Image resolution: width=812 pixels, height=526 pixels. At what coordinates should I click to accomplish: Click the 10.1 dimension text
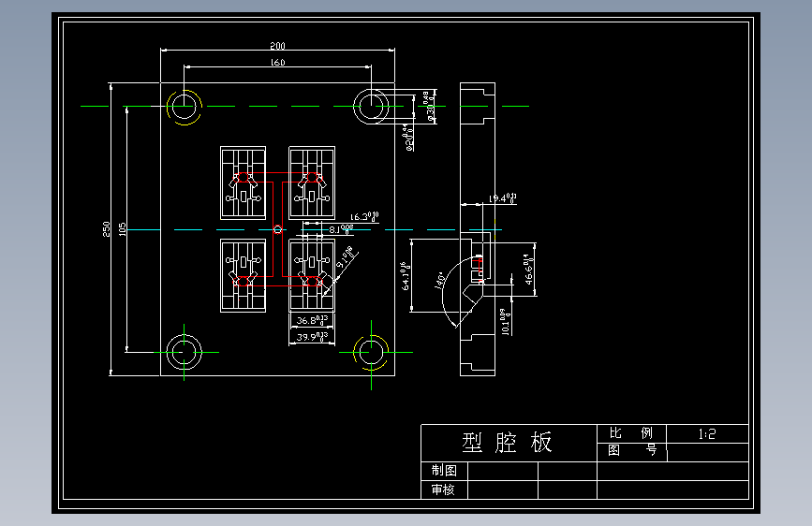coord(505,322)
